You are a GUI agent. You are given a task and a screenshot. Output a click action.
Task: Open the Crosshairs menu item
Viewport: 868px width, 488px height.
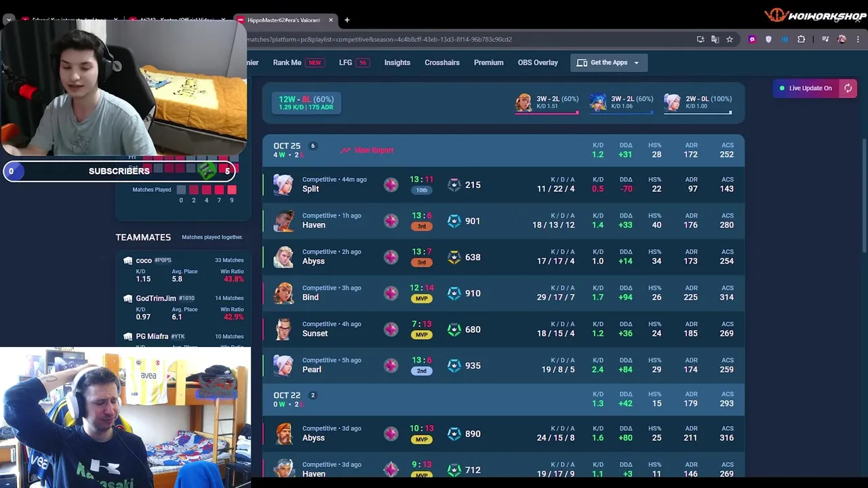click(x=442, y=62)
